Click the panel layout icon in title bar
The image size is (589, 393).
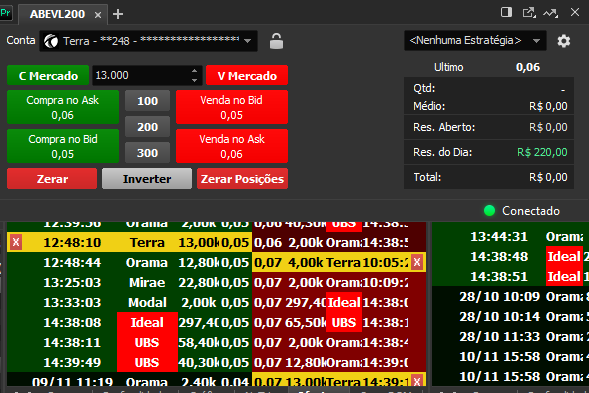pos(506,12)
